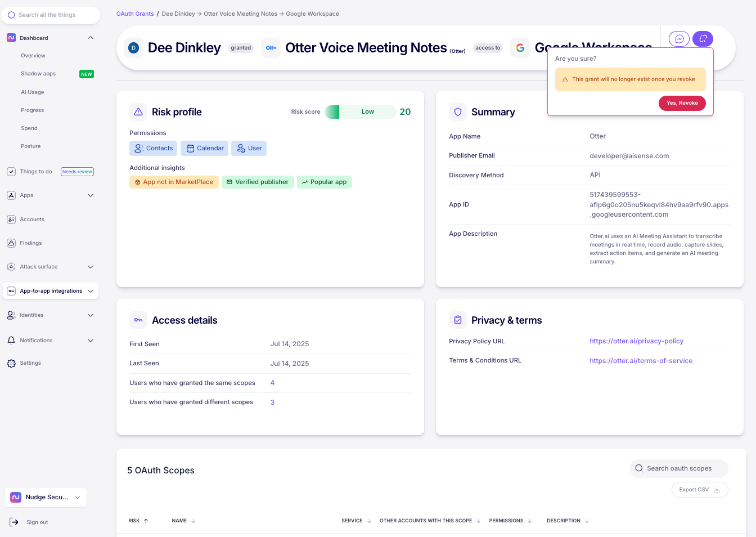Image resolution: width=756 pixels, height=537 pixels.
Task: Open the Spend menu item
Action: [x=29, y=128]
